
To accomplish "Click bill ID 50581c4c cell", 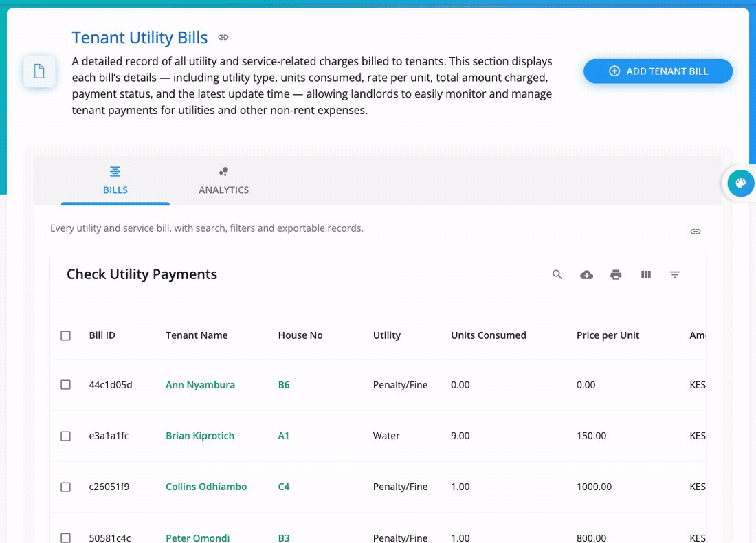I will [110, 538].
